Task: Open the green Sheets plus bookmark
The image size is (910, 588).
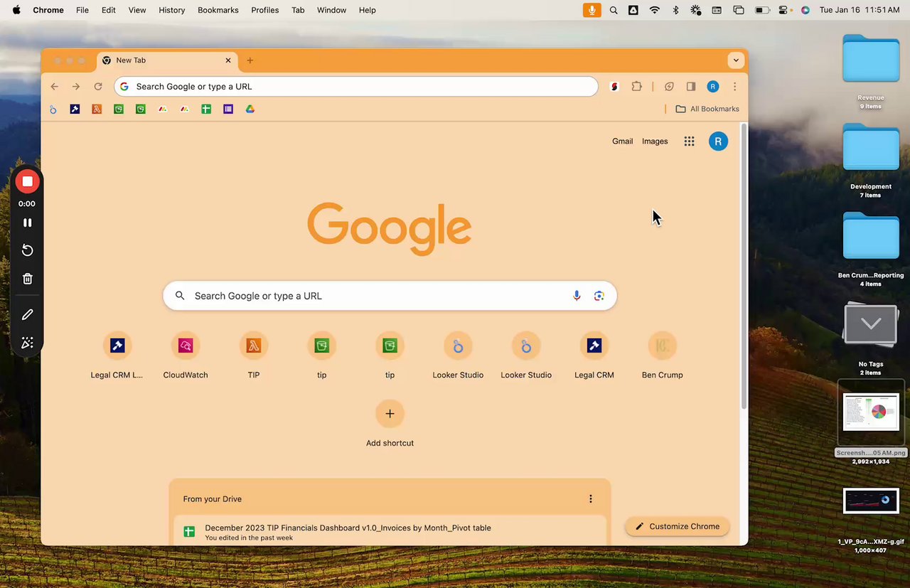Action: coord(206,109)
